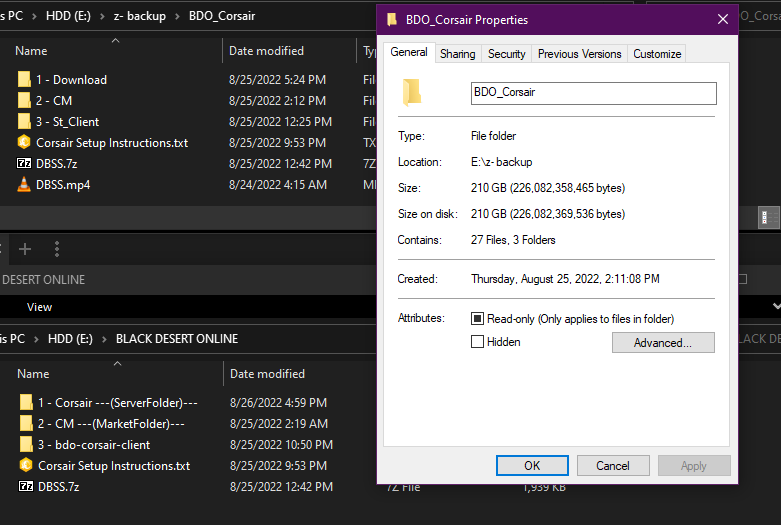Click HDD (E:) in top window breadcrumb
This screenshot has width=781, height=525.
click(68, 16)
